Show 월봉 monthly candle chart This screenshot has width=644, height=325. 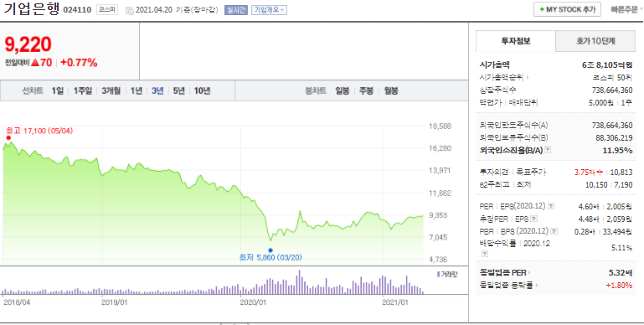391,90
